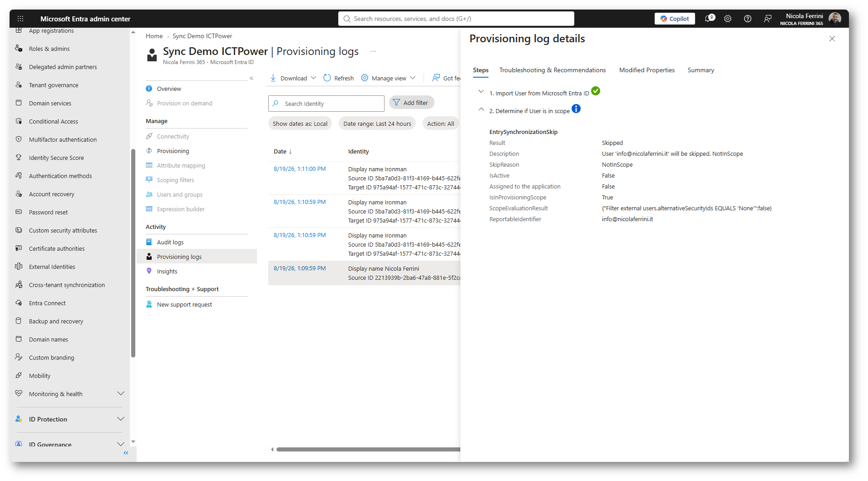Open the notifications bell icon
The image size is (868, 481).
709,19
